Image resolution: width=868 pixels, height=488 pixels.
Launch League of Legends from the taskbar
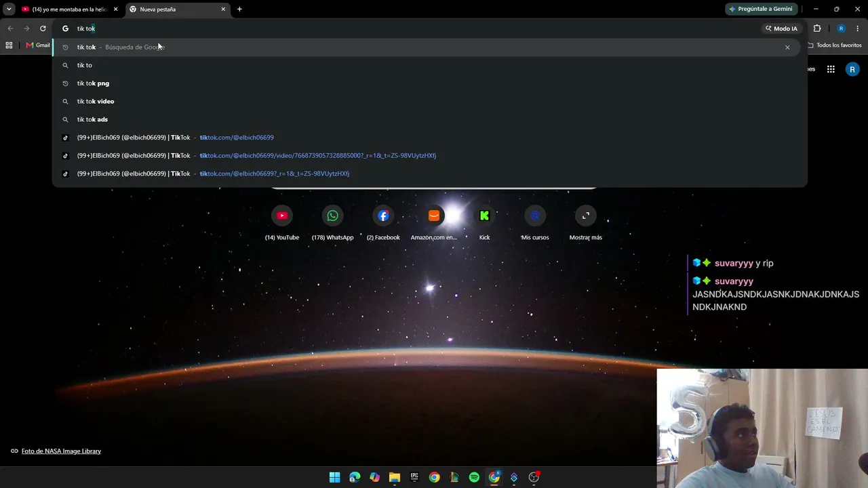click(454, 478)
